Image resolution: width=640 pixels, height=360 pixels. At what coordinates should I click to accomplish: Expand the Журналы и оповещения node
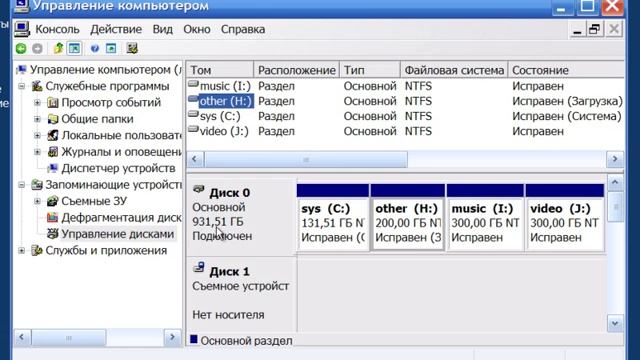click(38, 152)
